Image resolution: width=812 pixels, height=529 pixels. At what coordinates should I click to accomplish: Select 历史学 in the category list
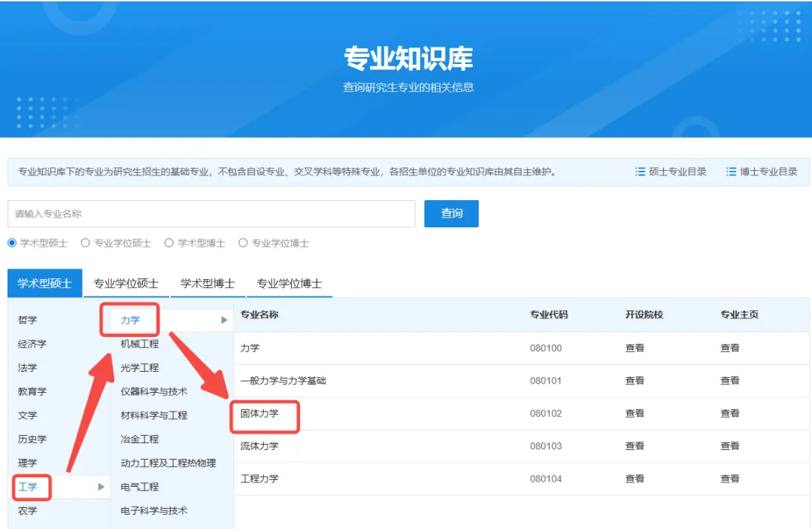32,439
